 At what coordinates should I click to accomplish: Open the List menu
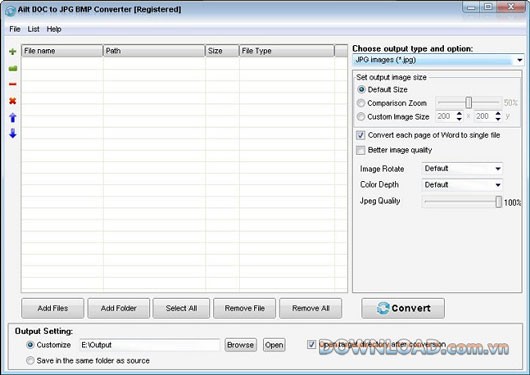(33, 29)
